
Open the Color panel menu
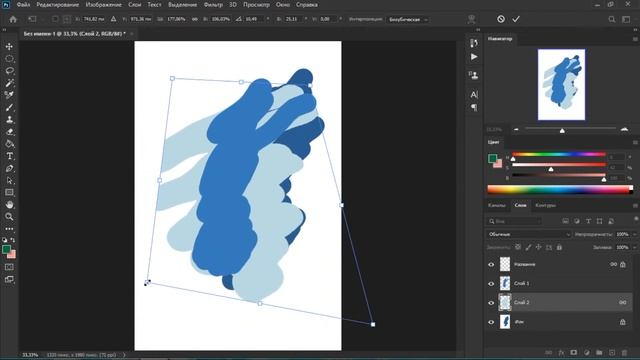(x=635, y=142)
